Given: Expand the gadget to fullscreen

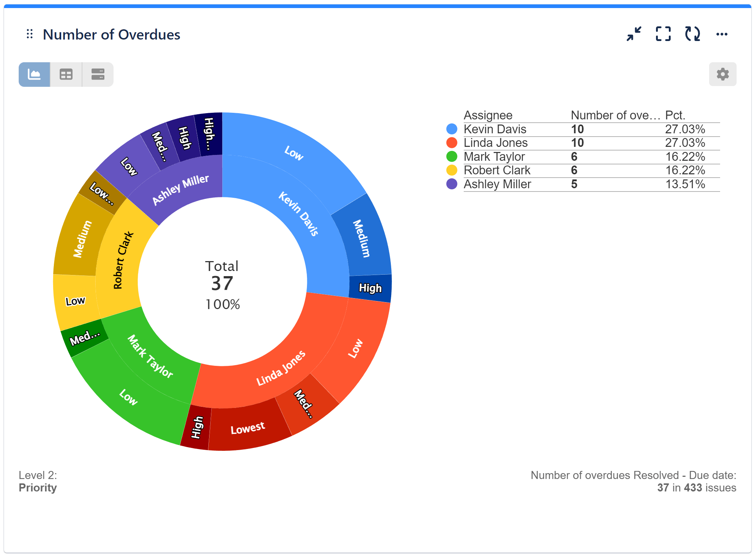Looking at the screenshot, I should [663, 34].
